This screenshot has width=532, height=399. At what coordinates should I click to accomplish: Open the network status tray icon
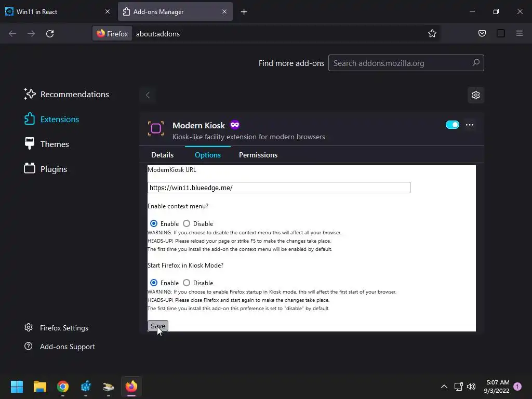(x=458, y=387)
